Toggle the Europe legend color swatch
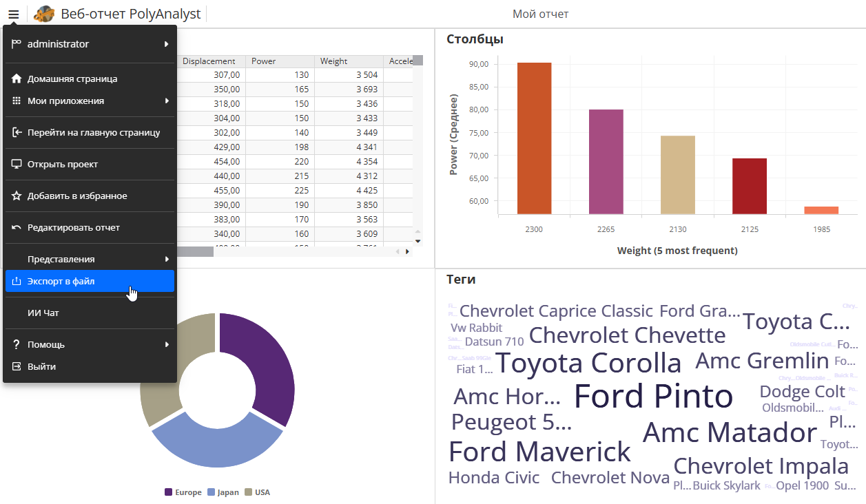866x504 pixels. point(168,492)
